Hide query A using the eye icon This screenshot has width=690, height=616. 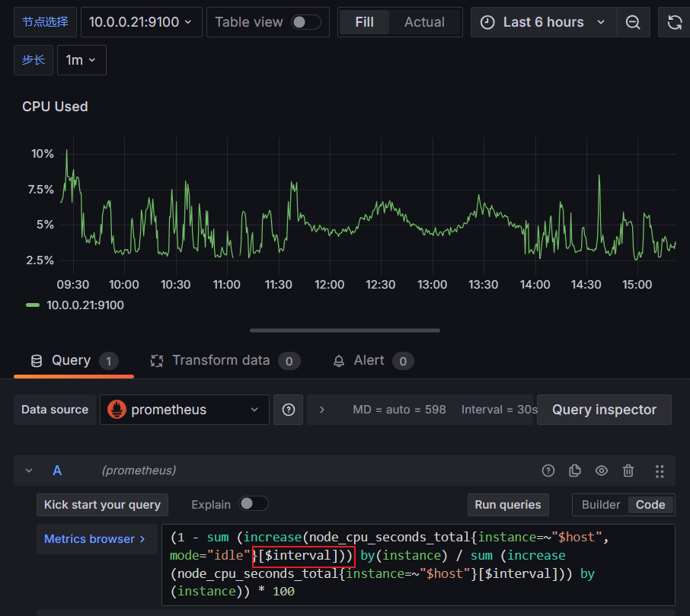tap(602, 471)
